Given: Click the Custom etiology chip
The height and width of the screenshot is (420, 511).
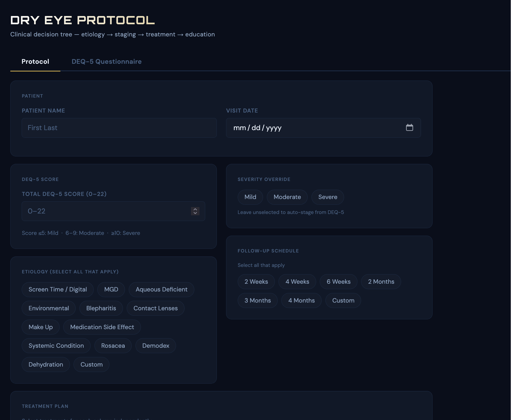Looking at the screenshot, I should (x=92, y=364).
